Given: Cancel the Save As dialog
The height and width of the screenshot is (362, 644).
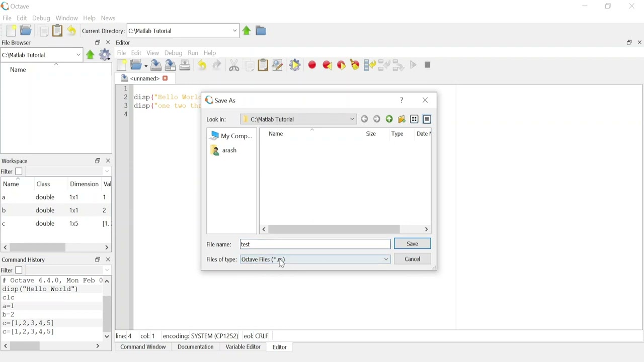Looking at the screenshot, I should click(413, 259).
